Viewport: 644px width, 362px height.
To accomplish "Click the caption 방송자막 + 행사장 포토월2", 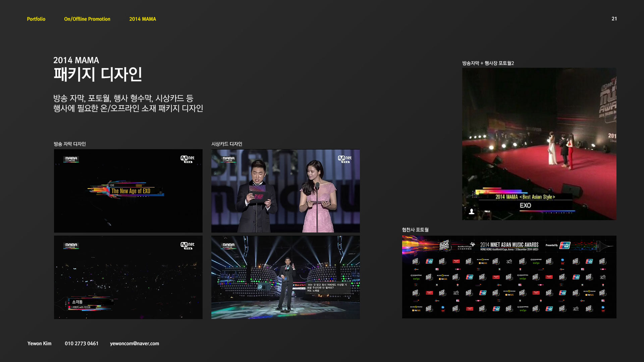I will tap(488, 63).
